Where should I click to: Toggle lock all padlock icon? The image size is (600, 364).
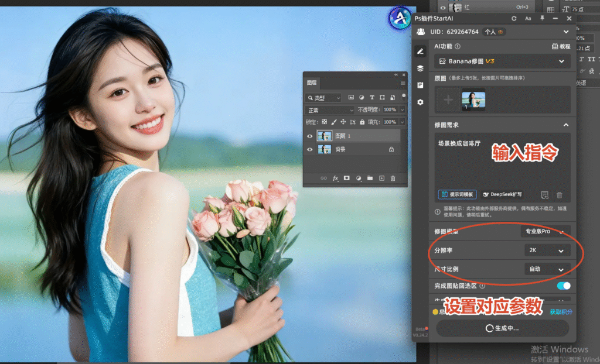(362, 122)
